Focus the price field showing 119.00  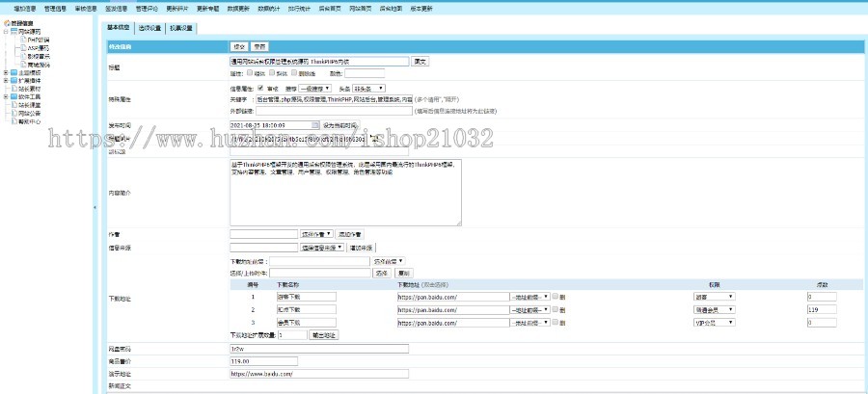264,361
